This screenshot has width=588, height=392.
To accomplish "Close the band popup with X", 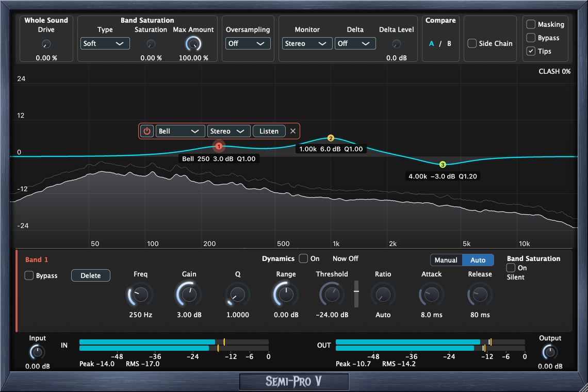I will coord(293,132).
